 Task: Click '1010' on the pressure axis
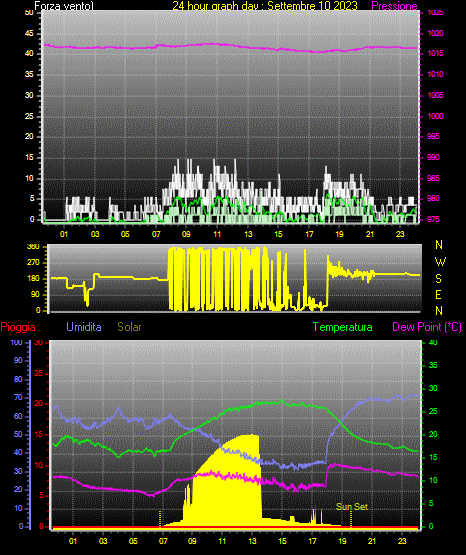click(x=435, y=74)
